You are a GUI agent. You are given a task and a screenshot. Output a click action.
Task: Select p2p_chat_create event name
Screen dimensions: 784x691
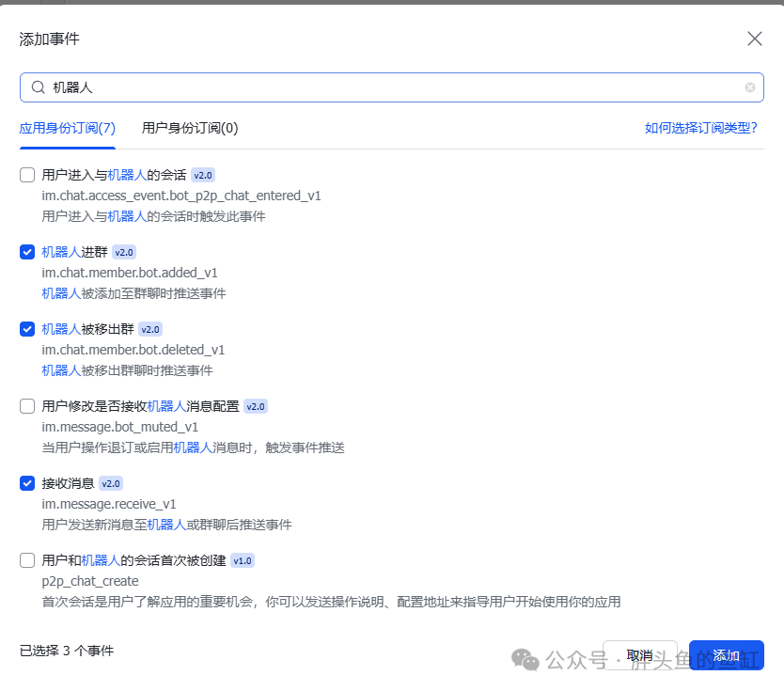click(90, 581)
